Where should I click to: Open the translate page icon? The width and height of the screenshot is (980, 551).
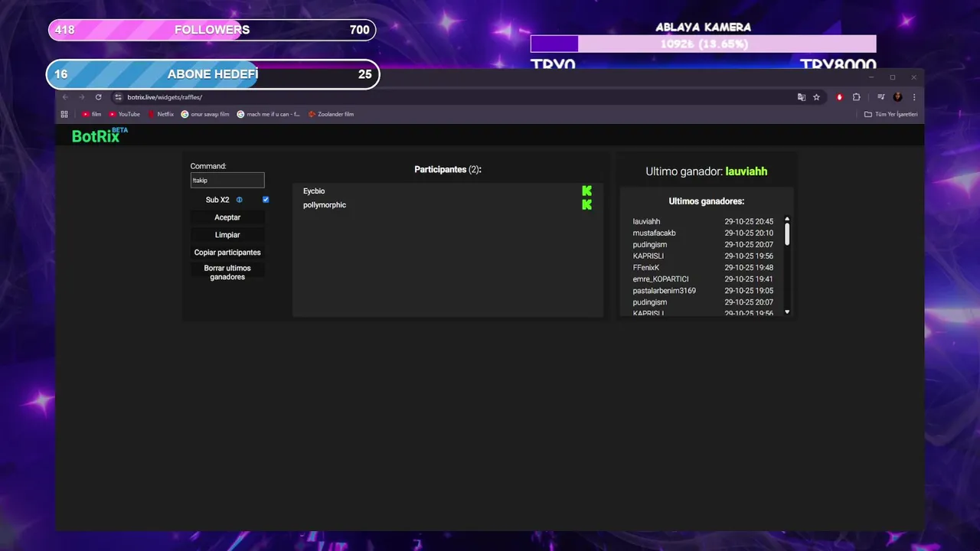point(802,97)
